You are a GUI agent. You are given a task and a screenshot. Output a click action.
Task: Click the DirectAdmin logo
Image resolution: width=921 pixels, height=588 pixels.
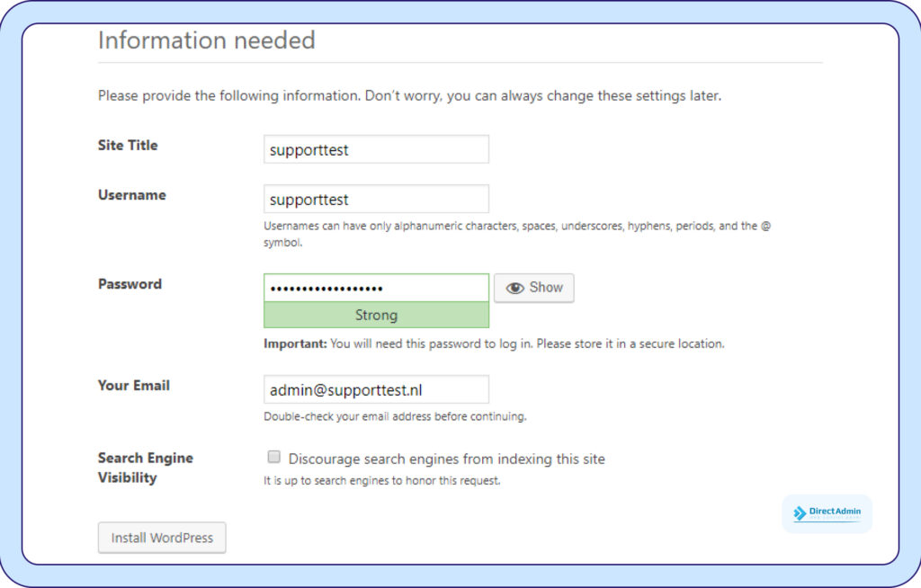[x=827, y=512]
